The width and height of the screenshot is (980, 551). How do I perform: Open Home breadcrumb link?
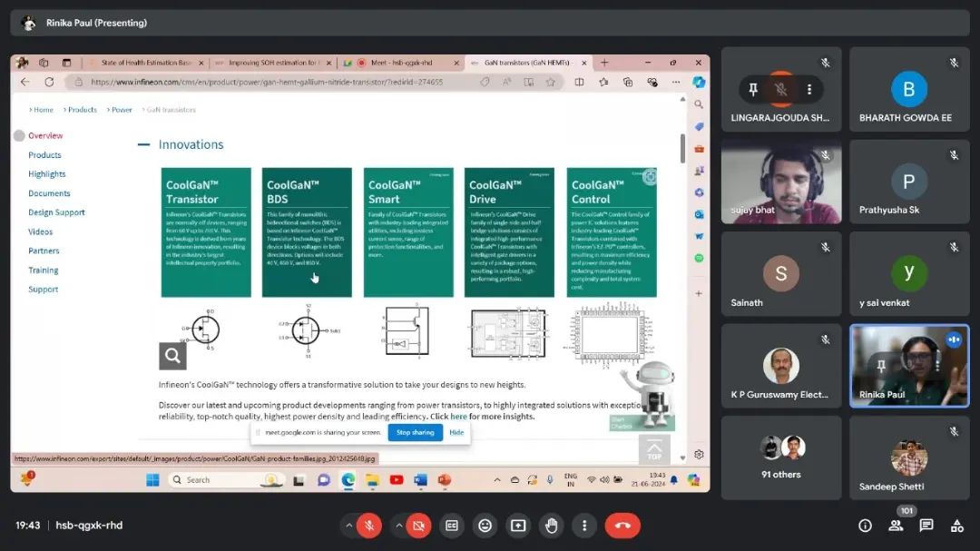coord(44,110)
